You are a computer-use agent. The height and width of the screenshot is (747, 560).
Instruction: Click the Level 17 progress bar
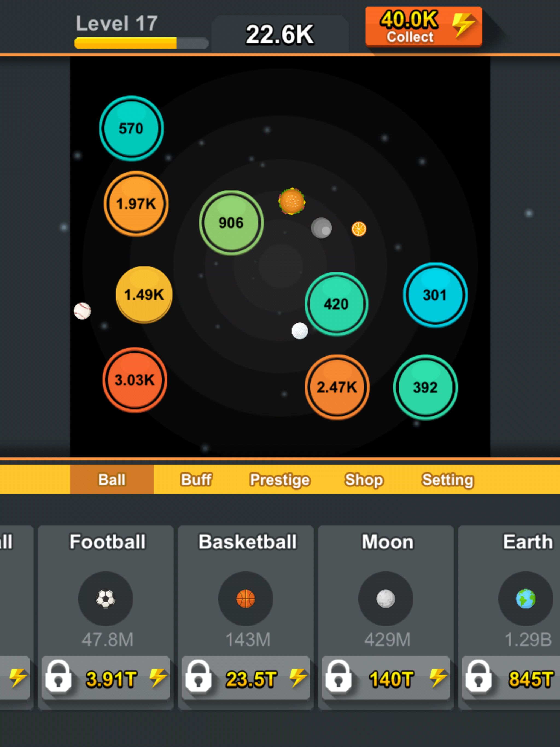coord(141,43)
